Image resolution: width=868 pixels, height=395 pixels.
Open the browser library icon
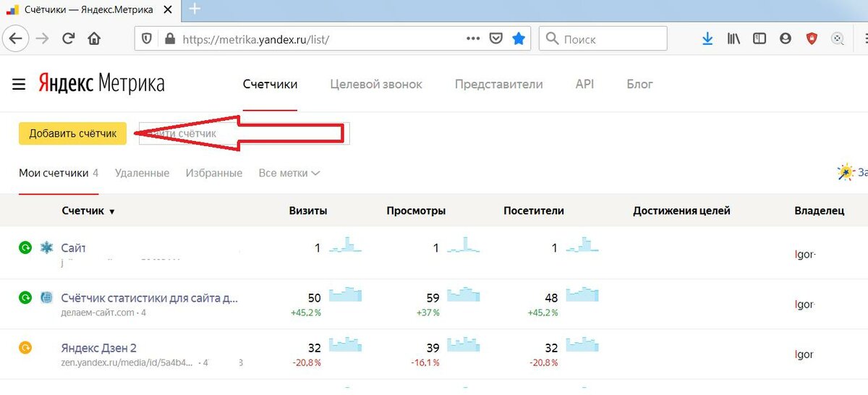pos(733,39)
